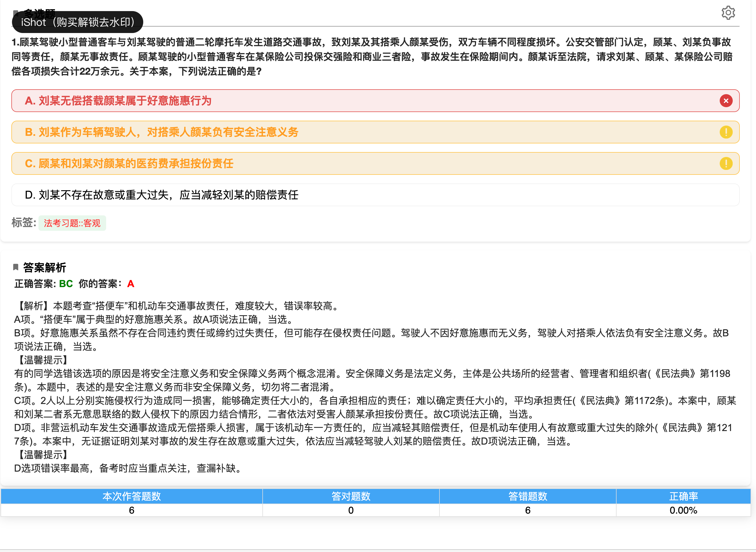Click the yellow exclamation icon on option B

726,132
